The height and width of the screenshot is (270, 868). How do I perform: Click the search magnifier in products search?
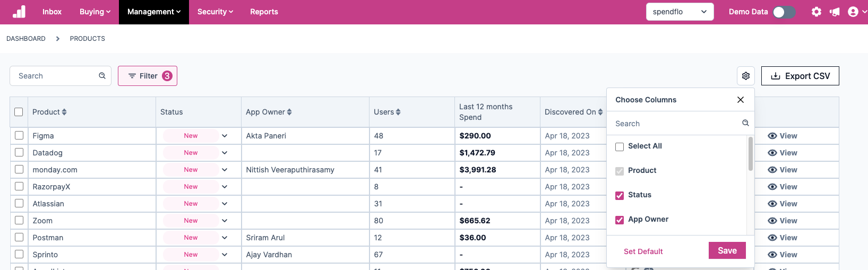coord(102,76)
